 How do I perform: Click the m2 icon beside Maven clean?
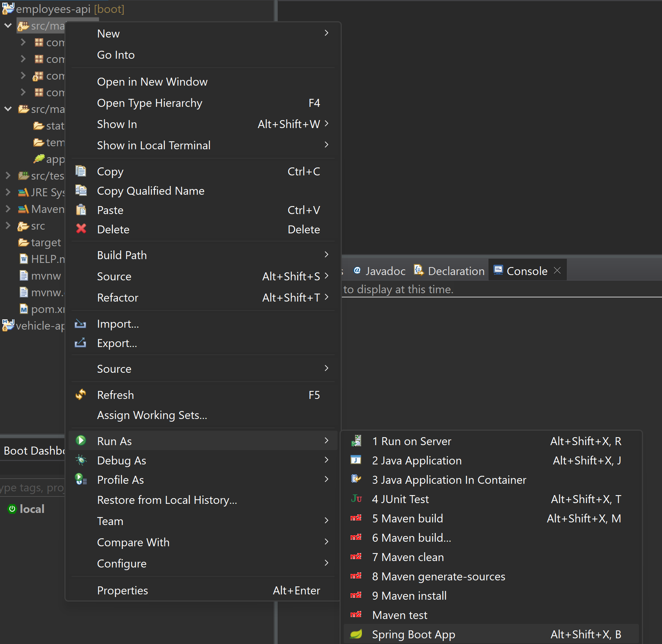coord(356,557)
